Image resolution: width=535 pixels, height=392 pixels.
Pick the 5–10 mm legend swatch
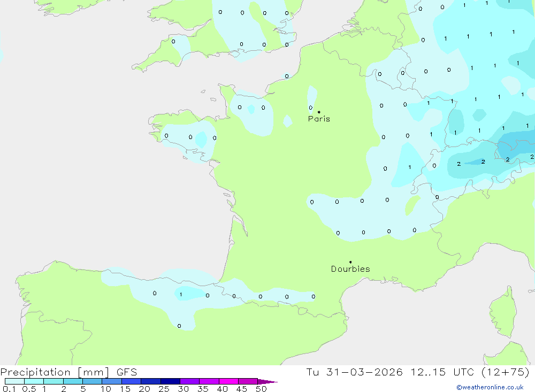point(92,381)
